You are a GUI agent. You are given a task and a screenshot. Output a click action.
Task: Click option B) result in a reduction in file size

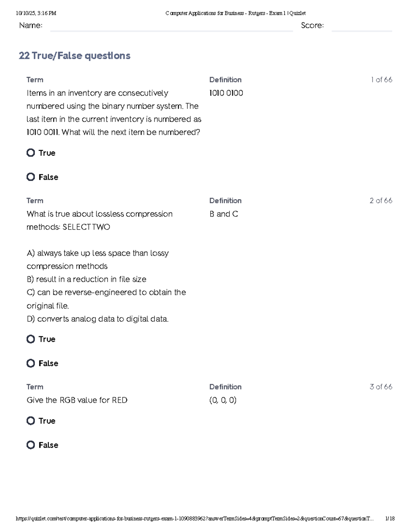point(86,280)
